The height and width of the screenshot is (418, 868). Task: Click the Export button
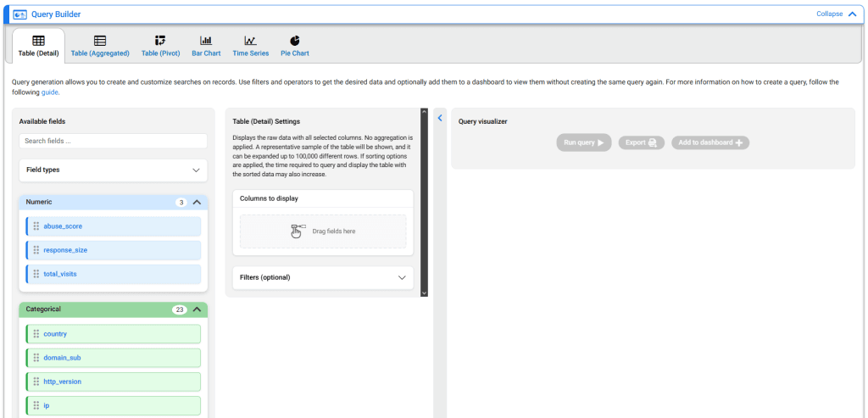[641, 142]
